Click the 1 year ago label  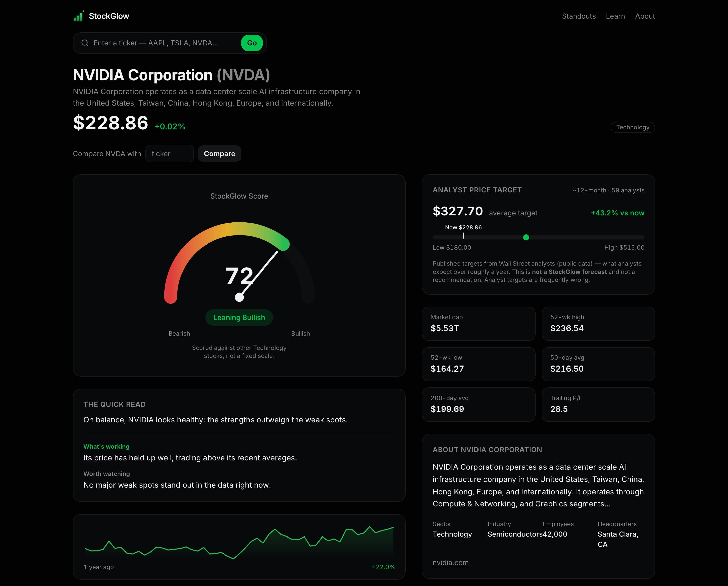coord(99,567)
